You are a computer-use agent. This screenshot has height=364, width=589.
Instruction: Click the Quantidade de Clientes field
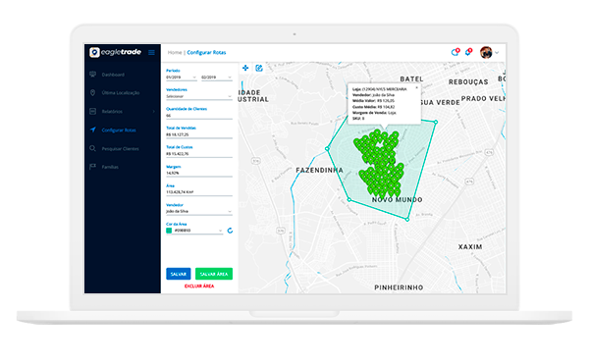(x=199, y=116)
